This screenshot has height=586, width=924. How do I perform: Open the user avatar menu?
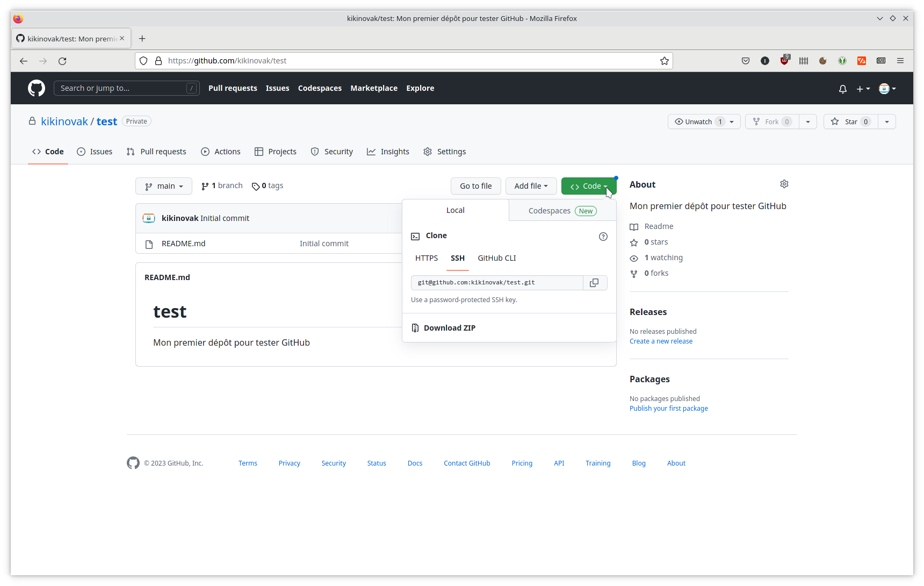click(886, 89)
